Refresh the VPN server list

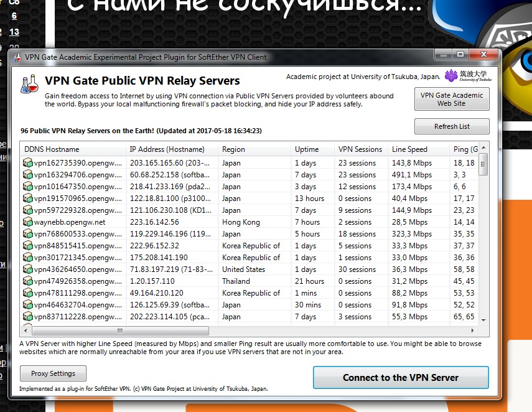(452, 126)
